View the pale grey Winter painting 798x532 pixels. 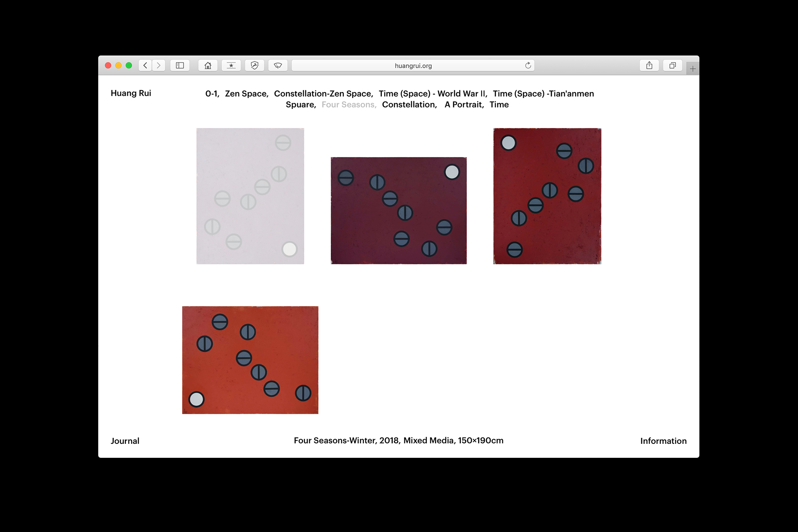click(250, 196)
